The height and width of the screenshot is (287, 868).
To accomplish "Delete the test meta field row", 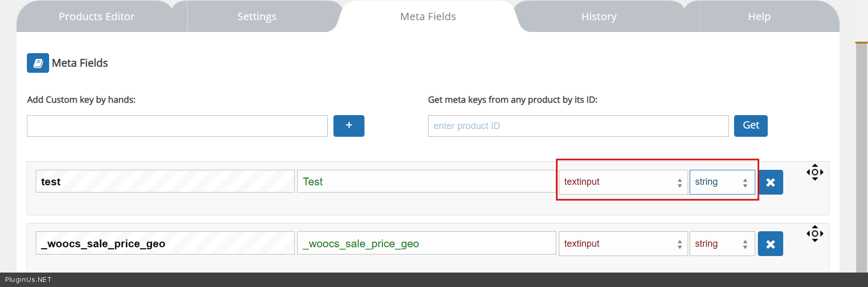I will click(770, 182).
